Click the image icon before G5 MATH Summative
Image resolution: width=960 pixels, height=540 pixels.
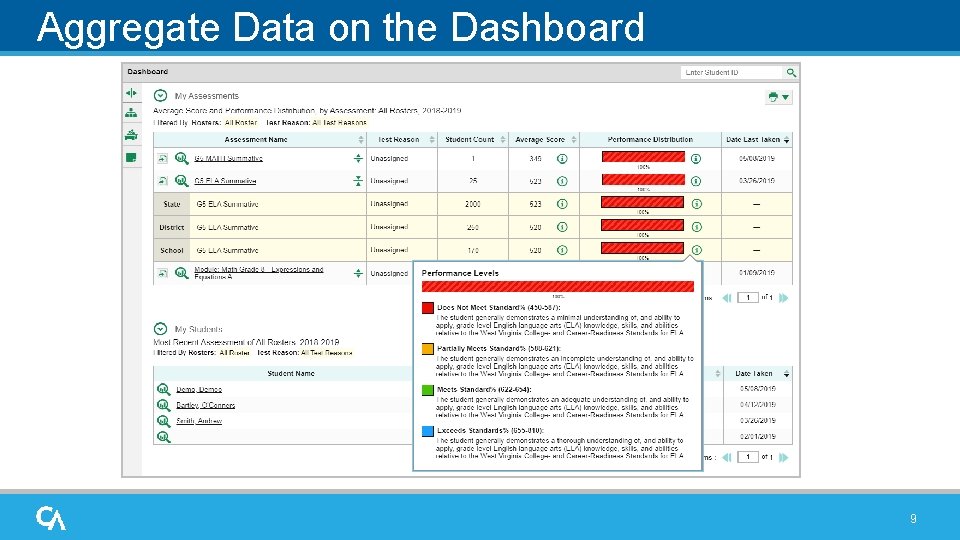coord(162,159)
